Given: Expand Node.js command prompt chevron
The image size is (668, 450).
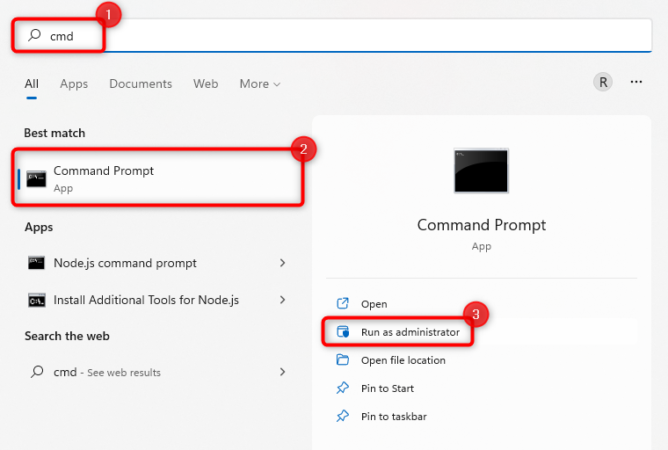Looking at the screenshot, I should [283, 263].
